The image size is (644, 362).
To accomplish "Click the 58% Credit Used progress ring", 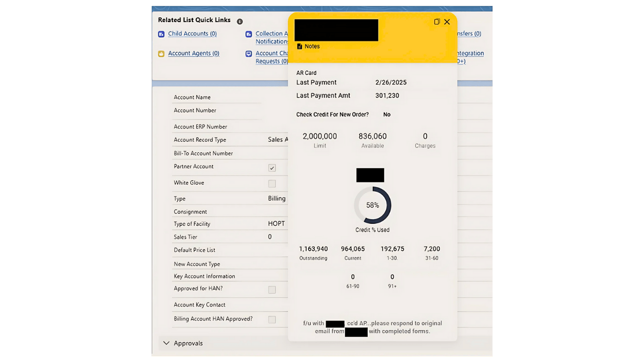I will tap(372, 205).
